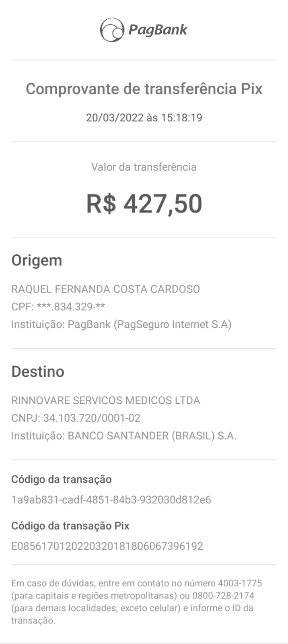Viewport: 288px width, 644px height.
Task: Select the recipient Rinnovare Servicos Medicos LTDA
Action: pos(105,400)
